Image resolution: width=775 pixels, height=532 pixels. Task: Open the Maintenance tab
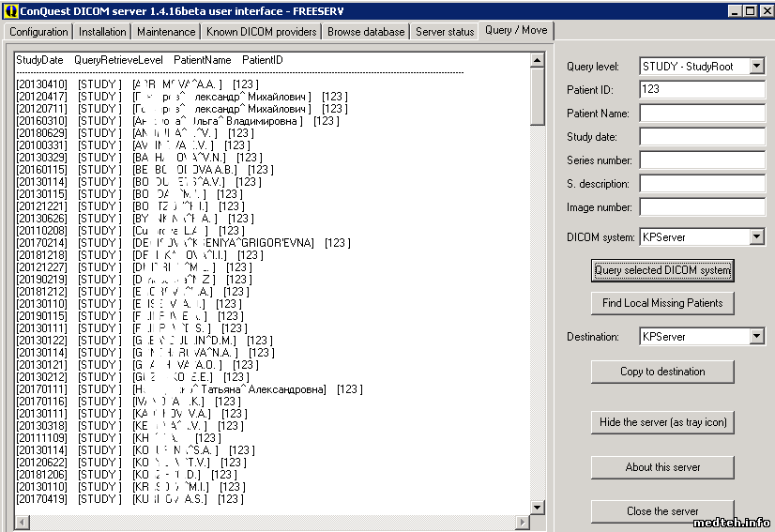pyautogui.click(x=166, y=31)
